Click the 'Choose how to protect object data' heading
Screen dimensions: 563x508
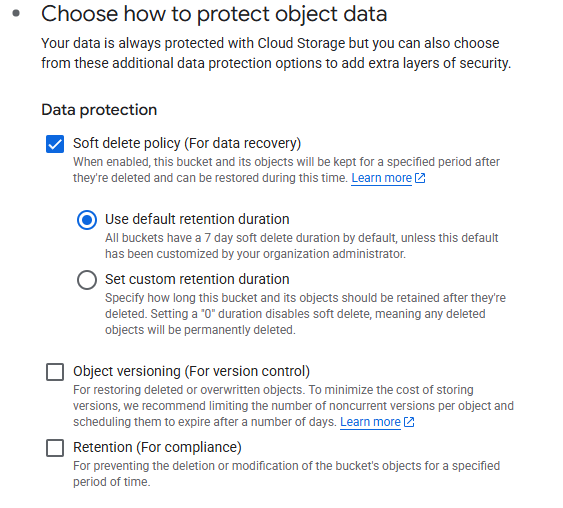tap(214, 14)
